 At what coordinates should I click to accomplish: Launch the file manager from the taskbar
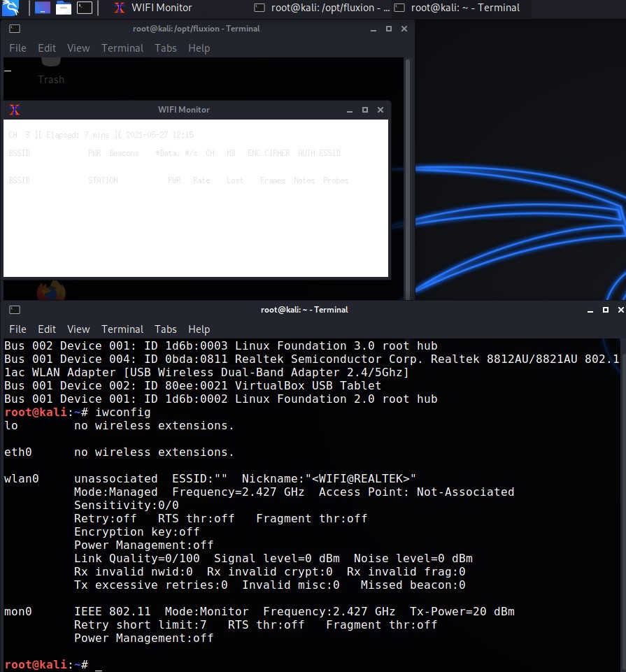[63, 8]
